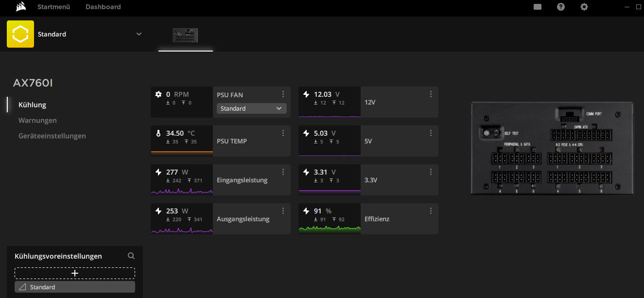Click the 34.50 °C temperature reading
The width and height of the screenshot is (644, 298).
click(180, 133)
